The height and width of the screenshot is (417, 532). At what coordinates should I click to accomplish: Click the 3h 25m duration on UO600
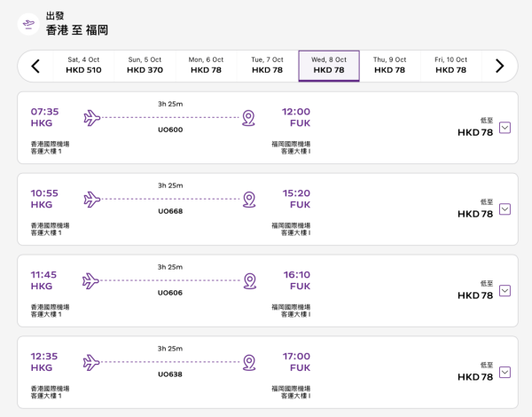pos(170,104)
